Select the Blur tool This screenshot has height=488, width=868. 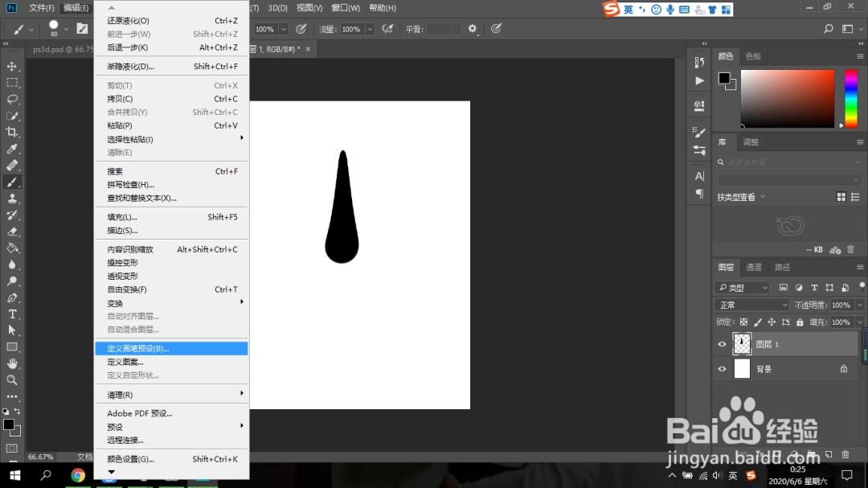11,265
